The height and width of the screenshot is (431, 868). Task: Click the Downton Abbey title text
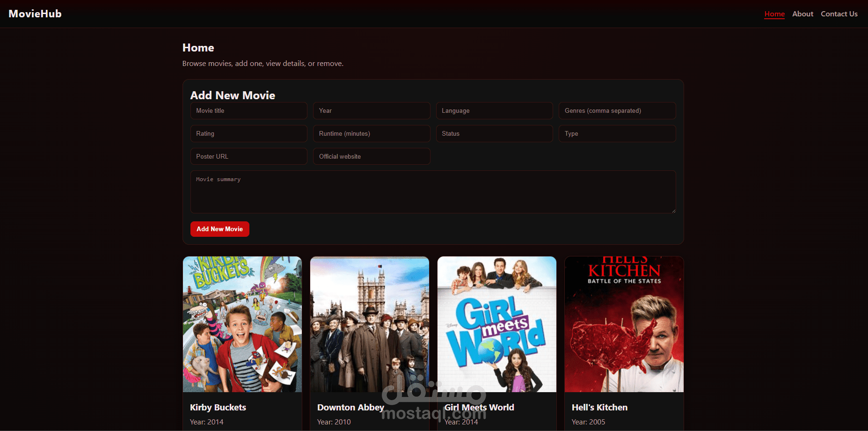(x=350, y=408)
